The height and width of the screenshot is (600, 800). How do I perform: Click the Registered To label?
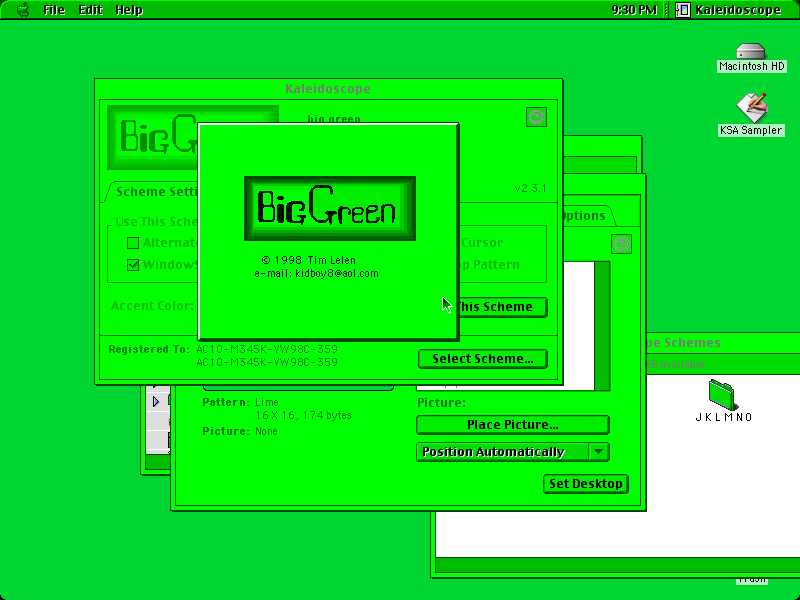pos(148,349)
